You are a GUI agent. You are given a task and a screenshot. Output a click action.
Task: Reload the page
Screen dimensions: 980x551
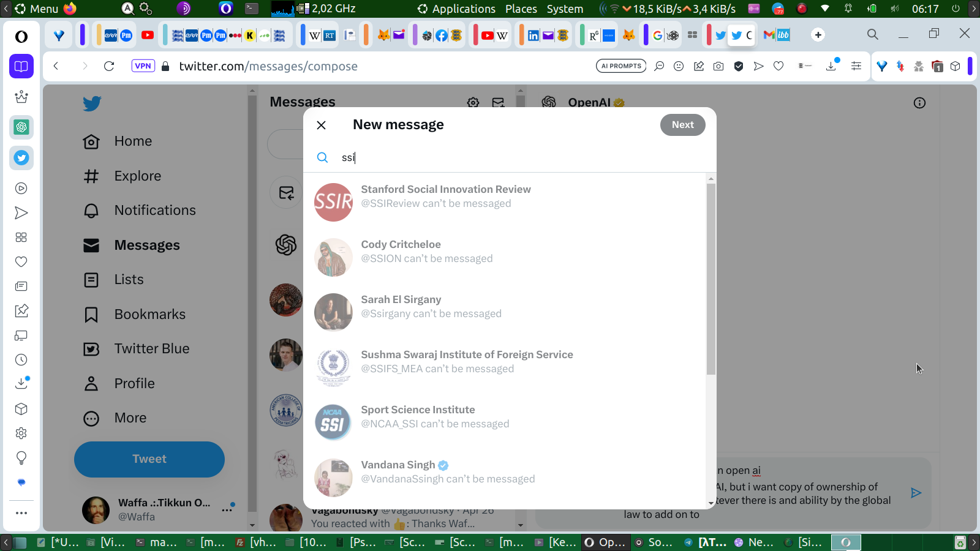109,66
